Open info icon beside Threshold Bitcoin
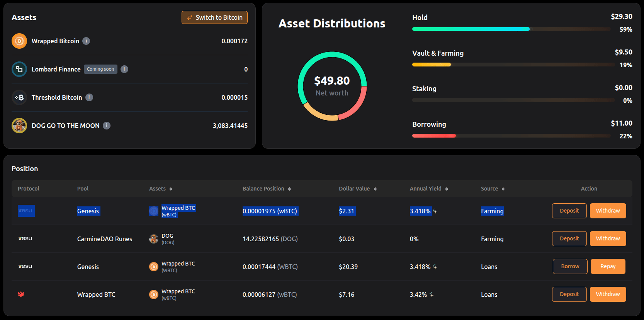The width and height of the screenshot is (644, 320). pyautogui.click(x=89, y=97)
